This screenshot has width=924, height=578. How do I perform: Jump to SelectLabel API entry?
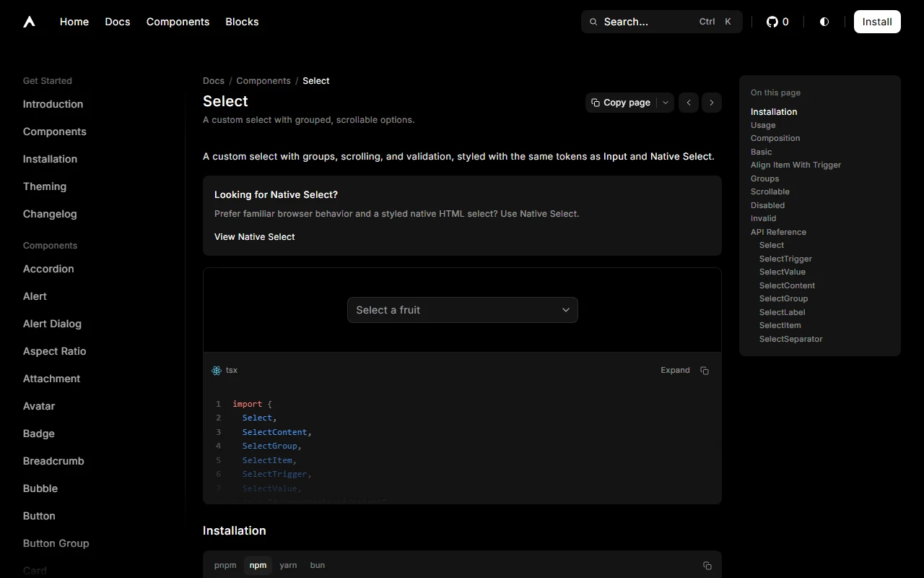tap(782, 312)
